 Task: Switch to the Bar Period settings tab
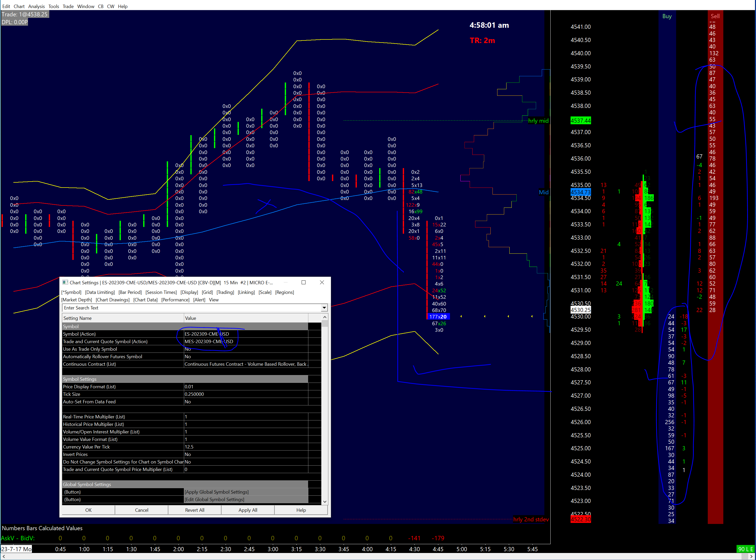[130, 292]
